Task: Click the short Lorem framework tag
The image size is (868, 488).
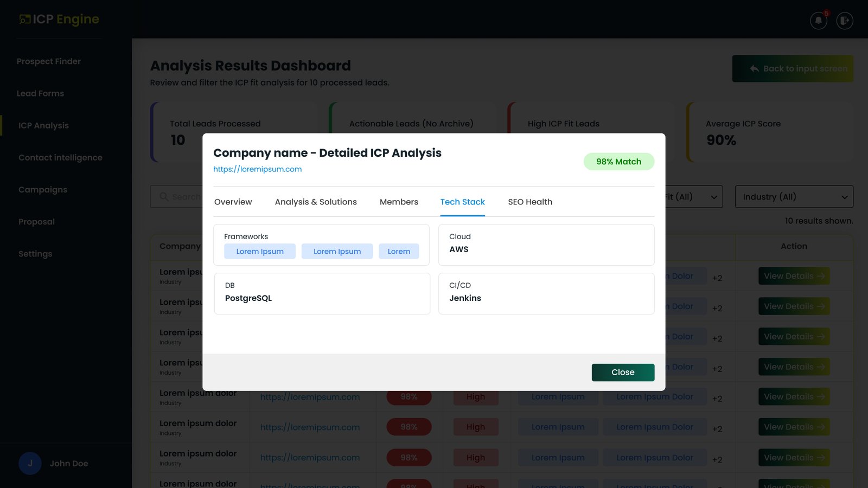Action: pyautogui.click(x=399, y=251)
